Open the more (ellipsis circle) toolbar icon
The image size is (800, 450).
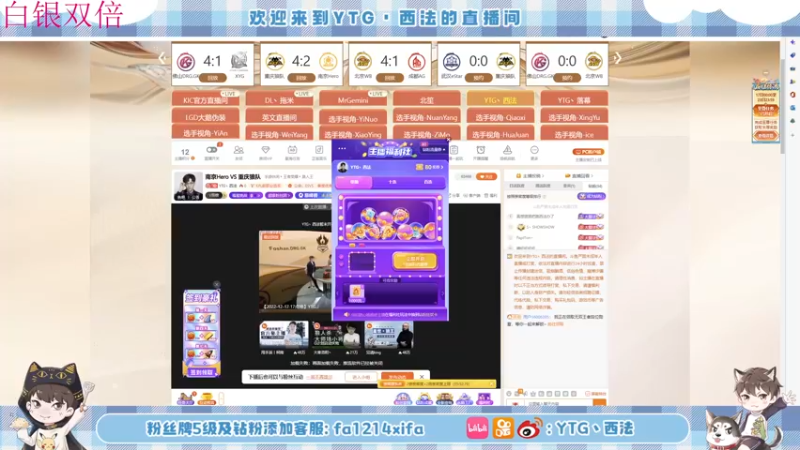click(x=534, y=150)
